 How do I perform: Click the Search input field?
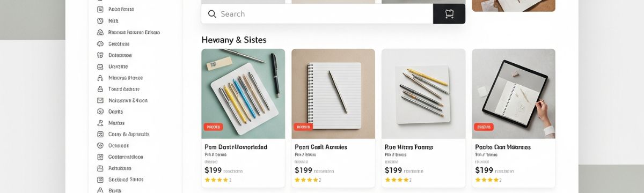click(317, 14)
